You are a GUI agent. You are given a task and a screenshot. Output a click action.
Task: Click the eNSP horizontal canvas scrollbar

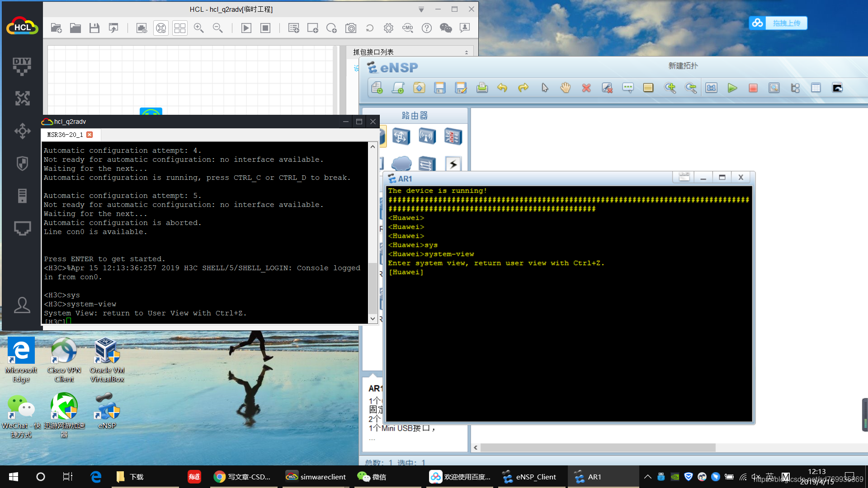[x=597, y=447]
